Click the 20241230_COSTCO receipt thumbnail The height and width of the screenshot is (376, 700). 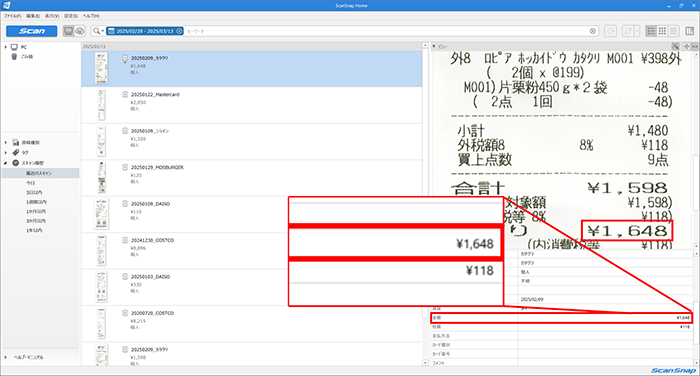[x=101, y=250]
